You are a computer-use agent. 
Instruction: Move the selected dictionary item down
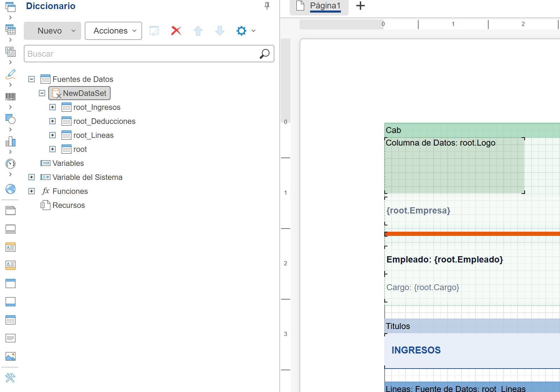(x=220, y=31)
